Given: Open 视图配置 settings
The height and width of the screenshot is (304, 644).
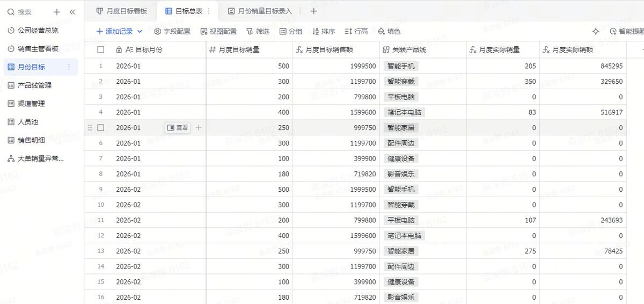Looking at the screenshot, I should (x=218, y=32).
